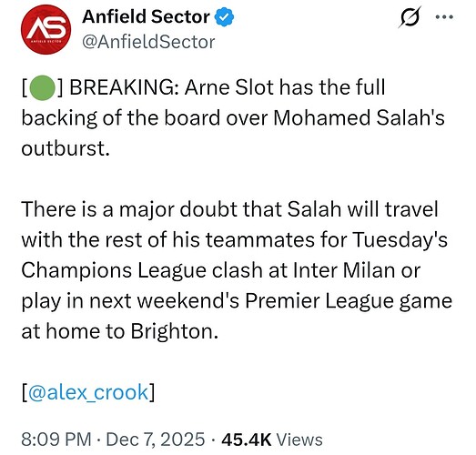Open the Anfield Sector red avatar

point(46,29)
